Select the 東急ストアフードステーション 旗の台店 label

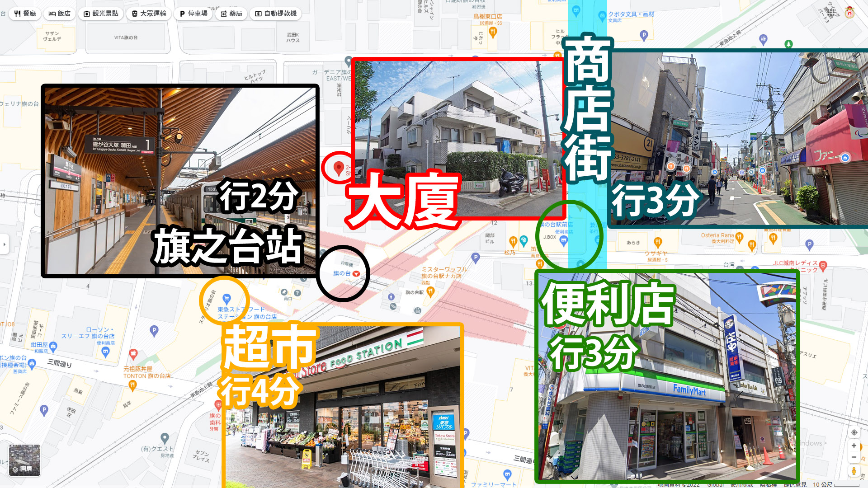[x=247, y=313]
